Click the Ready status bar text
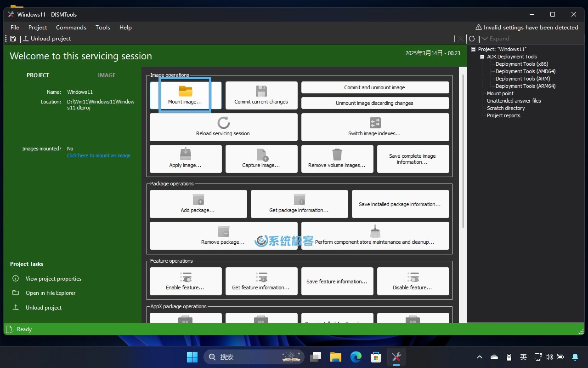This screenshot has height=368, width=588. tap(24, 329)
